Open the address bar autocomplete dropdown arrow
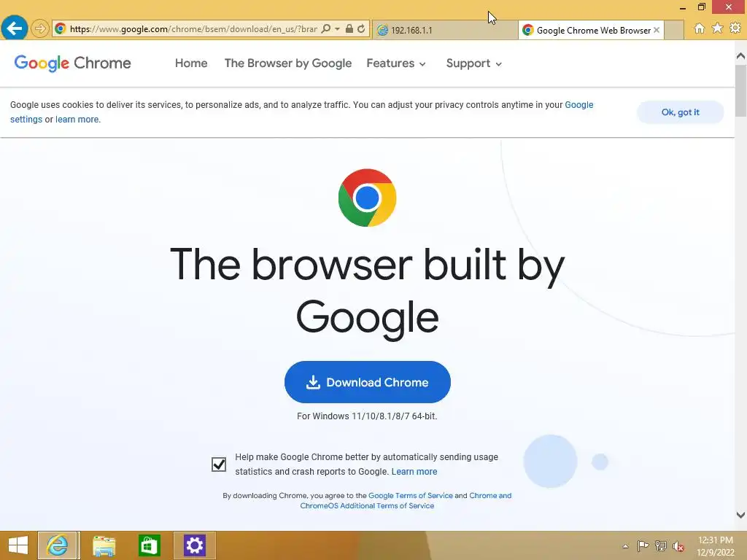This screenshot has height=560, width=747. [x=337, y=29]
